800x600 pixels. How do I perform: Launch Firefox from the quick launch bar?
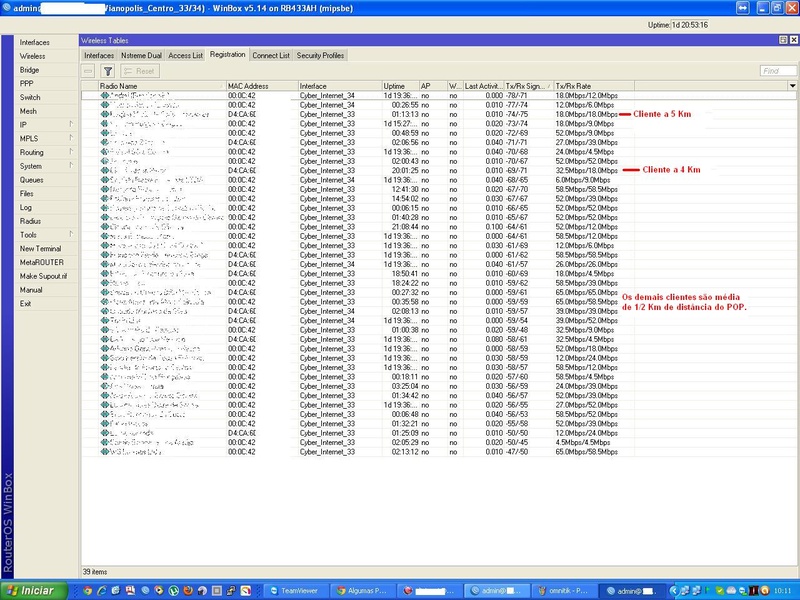tap(188, 591)
